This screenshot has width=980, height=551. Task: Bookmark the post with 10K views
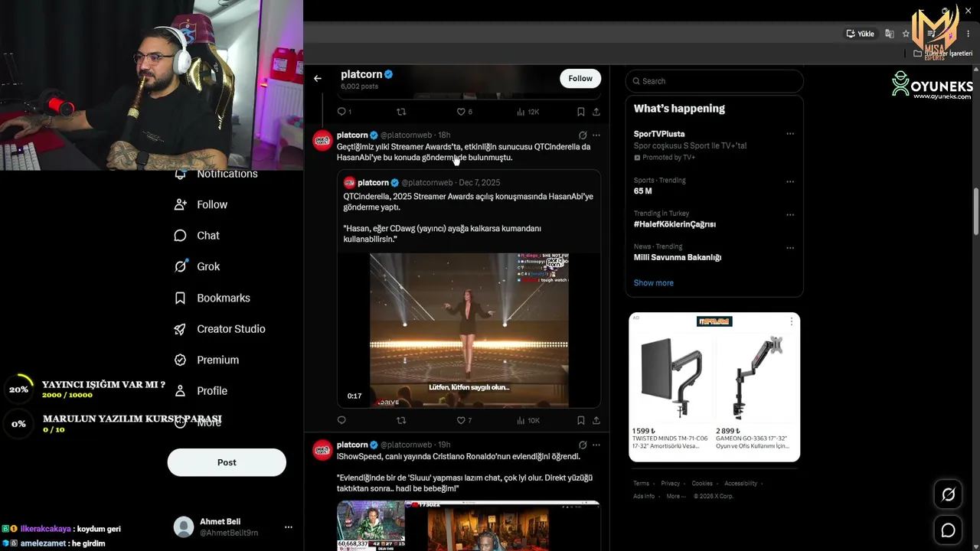(581, 420)
